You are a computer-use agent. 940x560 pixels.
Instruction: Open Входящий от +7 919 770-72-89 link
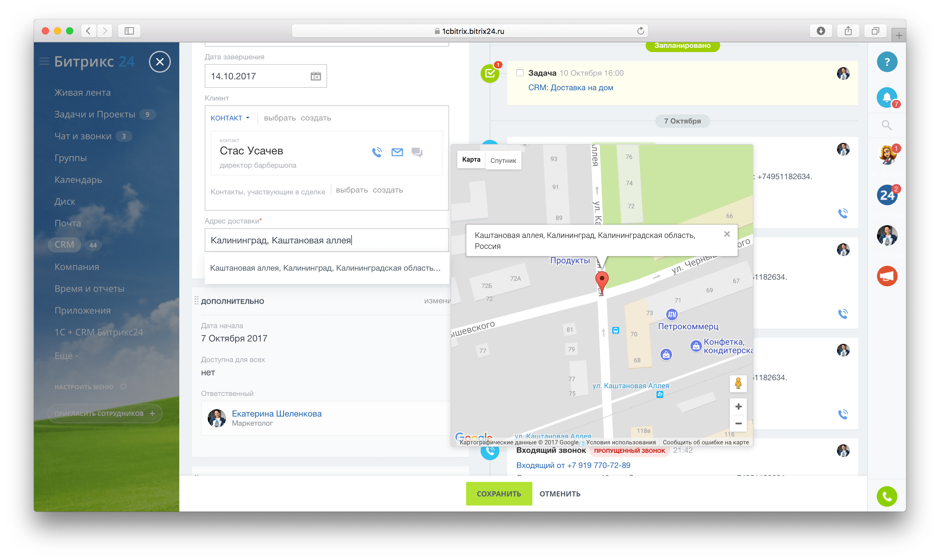[573, 465]
